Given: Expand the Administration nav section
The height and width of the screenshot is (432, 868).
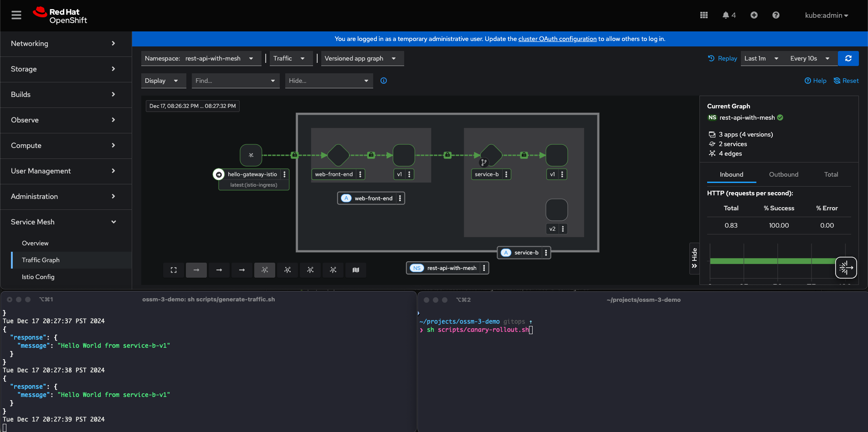Looking at the screenshot, I should tap(66, 197).
